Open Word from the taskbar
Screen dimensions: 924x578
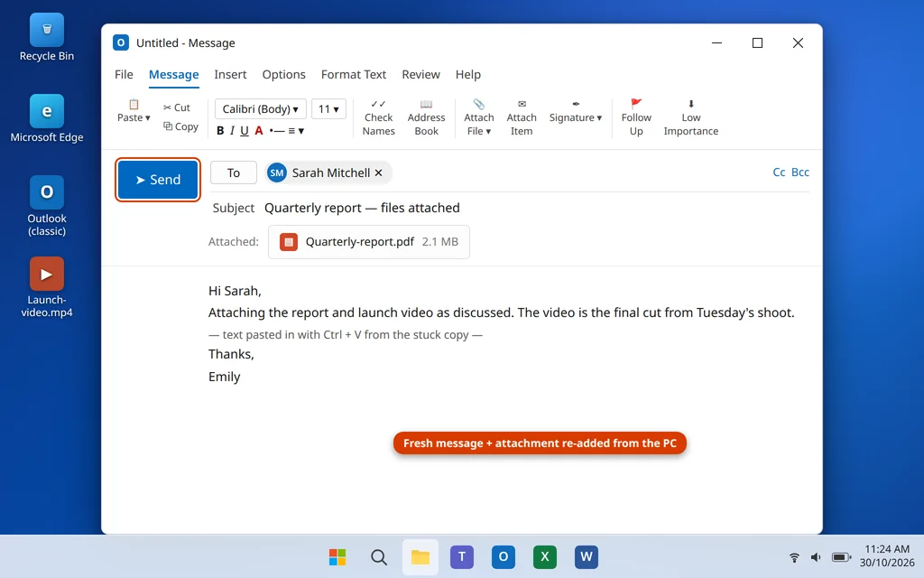pyautogui.click(x=587, y=556)
